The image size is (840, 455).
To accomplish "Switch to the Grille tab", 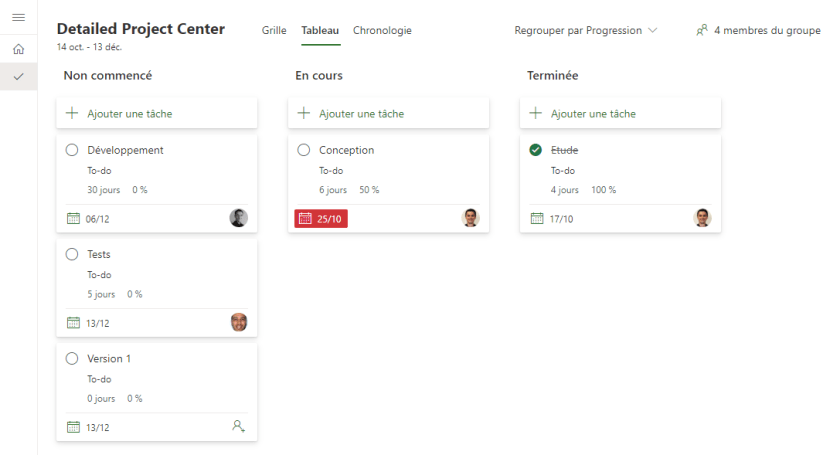I will pos(274,31).
